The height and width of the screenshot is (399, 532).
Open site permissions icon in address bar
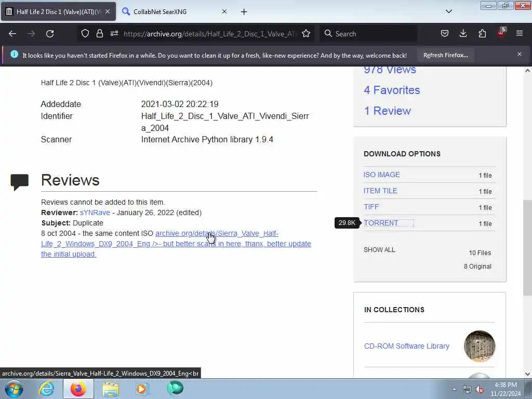[114, 34]
